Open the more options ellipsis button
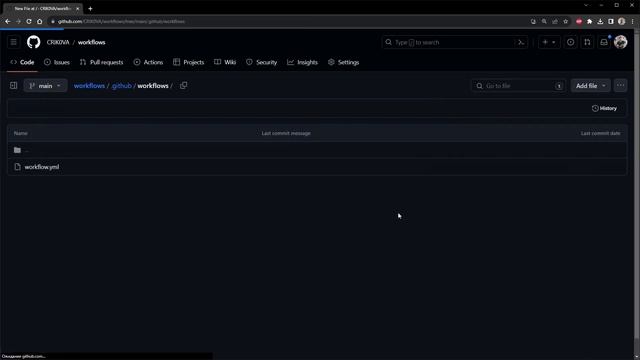Viewport: 640px width, 360px height. pos(620,86)
